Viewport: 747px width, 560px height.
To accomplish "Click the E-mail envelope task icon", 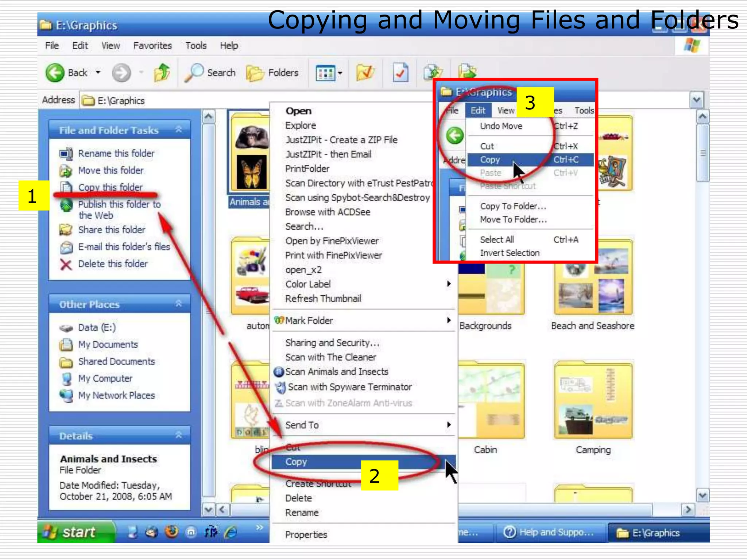I will point(66,248).
